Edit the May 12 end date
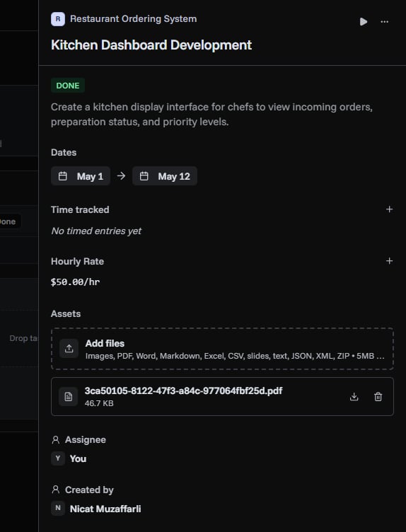406x532 pixels. coord(165,176)
